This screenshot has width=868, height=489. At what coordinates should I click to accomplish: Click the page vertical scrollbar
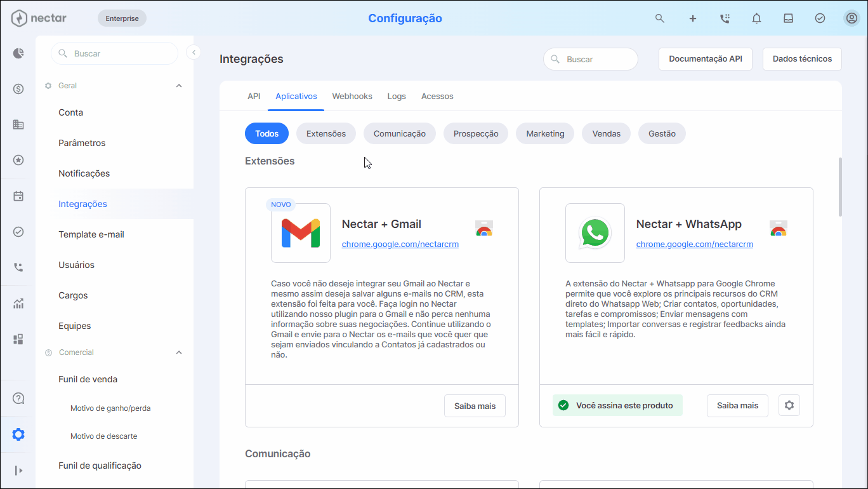pos(841,187)
